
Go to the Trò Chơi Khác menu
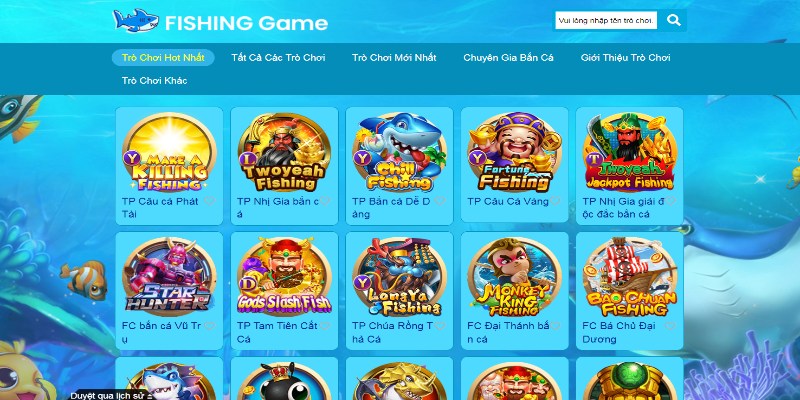pos(155,81)
